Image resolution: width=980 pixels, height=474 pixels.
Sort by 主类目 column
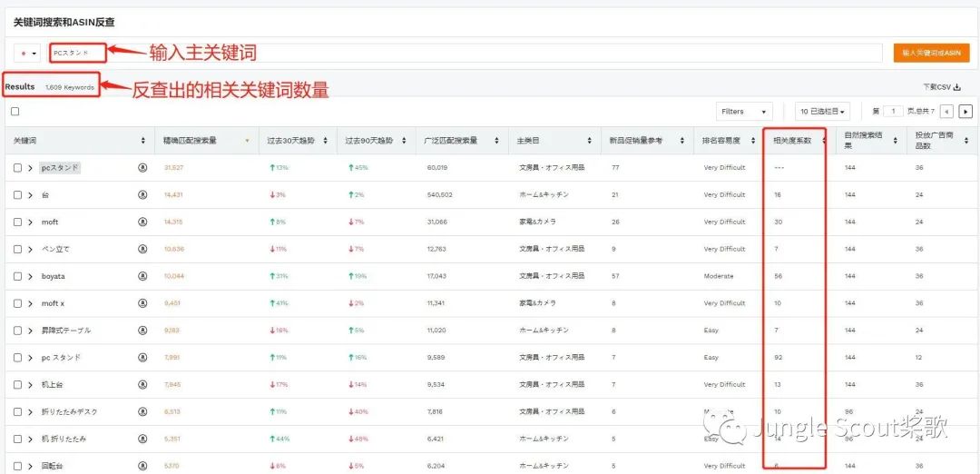pos(589,142)
